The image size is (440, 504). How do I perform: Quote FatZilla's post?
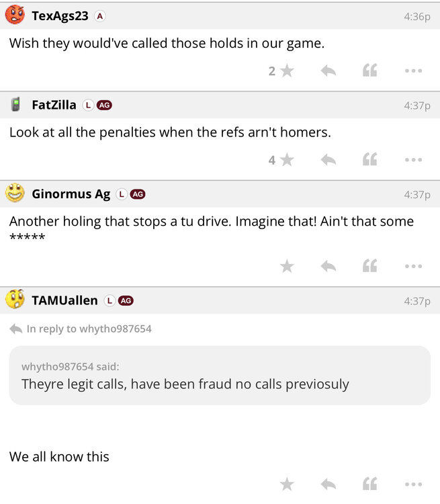click(369, 159)
